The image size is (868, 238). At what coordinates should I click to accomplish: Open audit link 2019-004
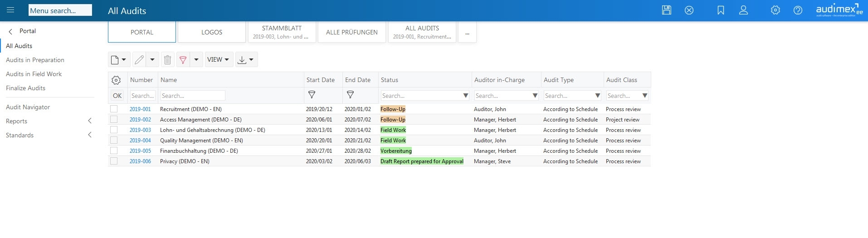point(140,141)
